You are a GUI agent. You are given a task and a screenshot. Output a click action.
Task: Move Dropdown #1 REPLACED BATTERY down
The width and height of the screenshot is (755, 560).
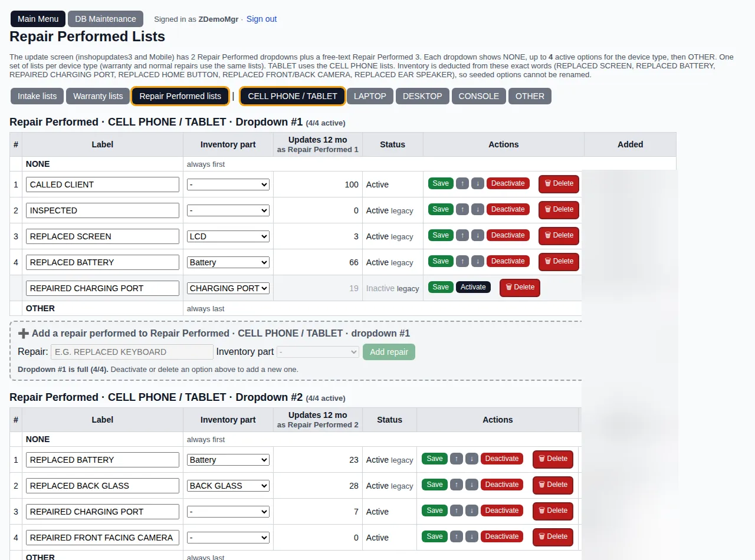(x=478, y=261)
